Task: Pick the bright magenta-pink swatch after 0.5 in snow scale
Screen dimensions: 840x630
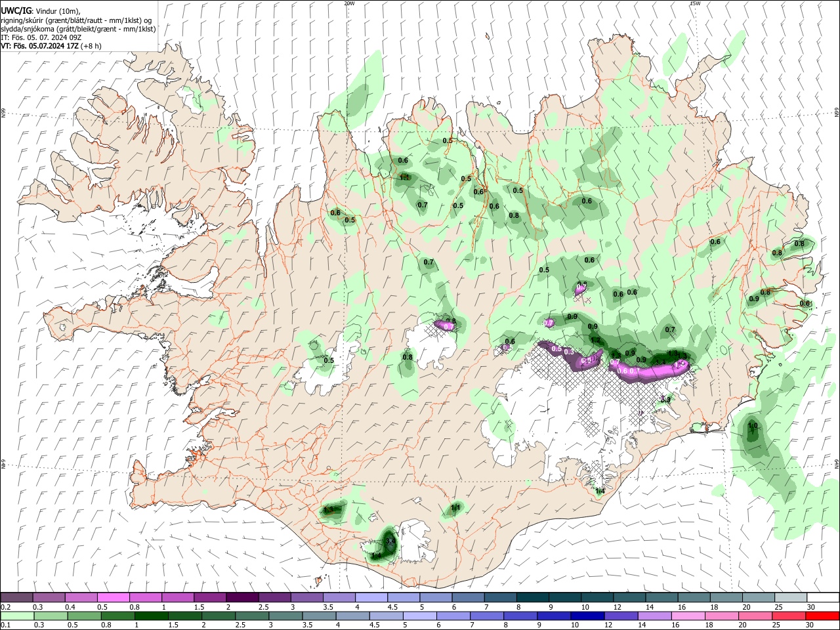Action: click(x=113, y=597)
